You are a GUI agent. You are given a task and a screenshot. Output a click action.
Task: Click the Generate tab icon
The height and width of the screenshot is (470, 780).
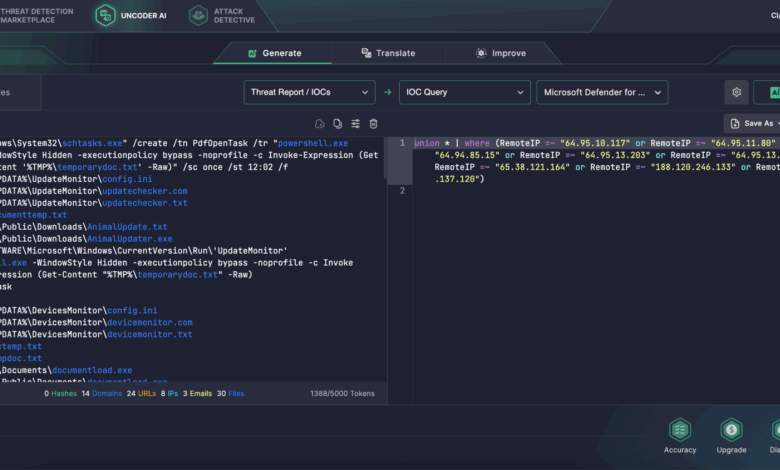tap(252, 53)
